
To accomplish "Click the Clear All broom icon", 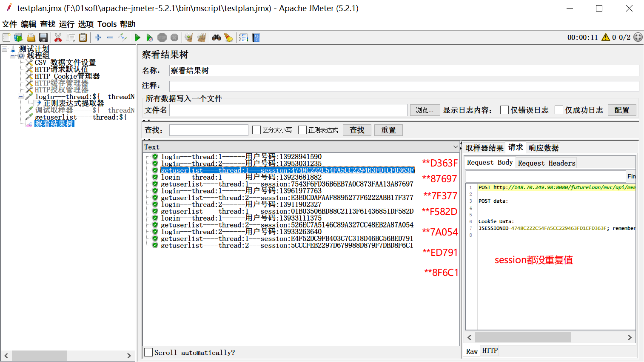I will point(201,38).
